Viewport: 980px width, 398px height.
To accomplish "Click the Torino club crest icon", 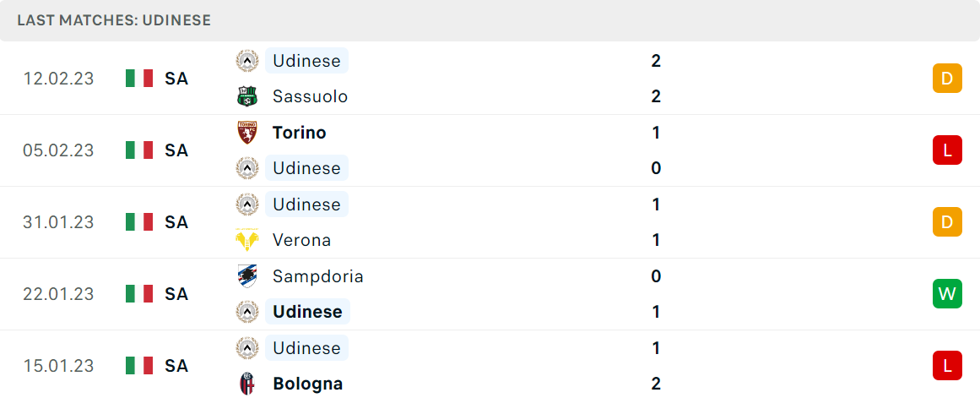I will coord(246,133).
